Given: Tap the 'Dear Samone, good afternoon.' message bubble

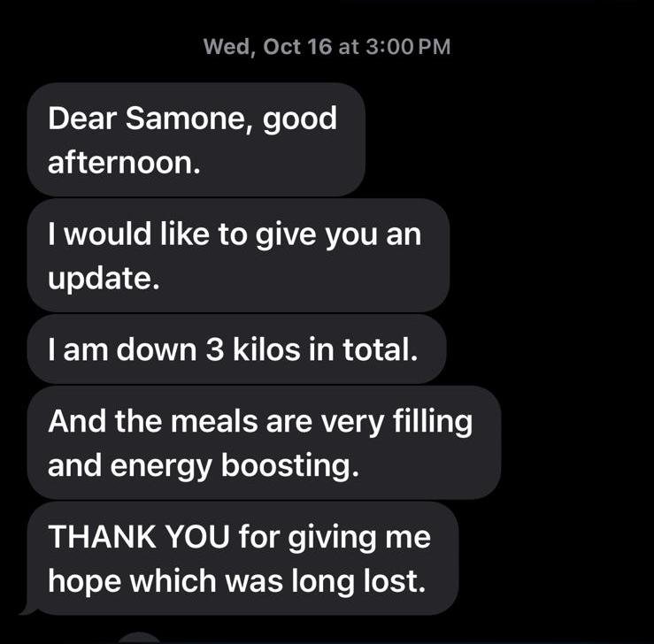Looking at the screenshot, I should click(x=196, y=139).
